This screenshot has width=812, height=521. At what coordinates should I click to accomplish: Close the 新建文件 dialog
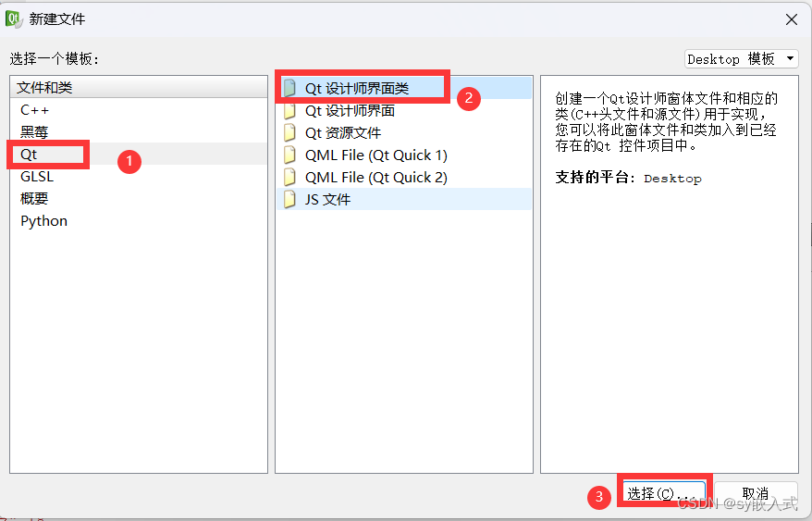click(791, 19)
